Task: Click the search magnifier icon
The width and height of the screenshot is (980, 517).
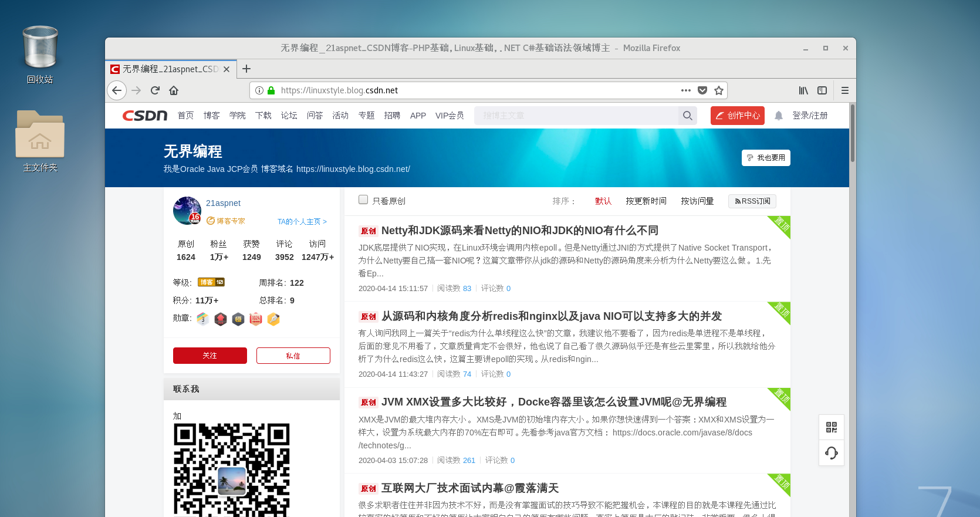Action: pos(688,116)
